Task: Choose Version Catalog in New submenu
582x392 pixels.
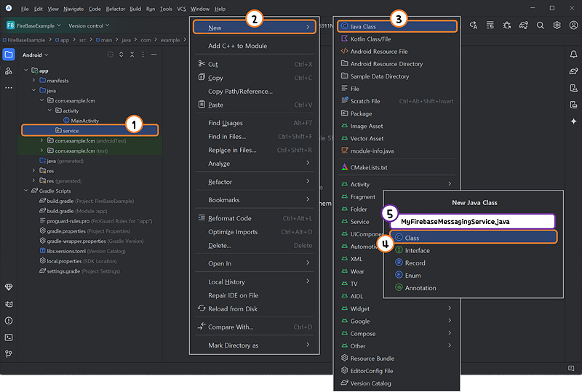Action: pyautogui.click(x=397, y=383)
